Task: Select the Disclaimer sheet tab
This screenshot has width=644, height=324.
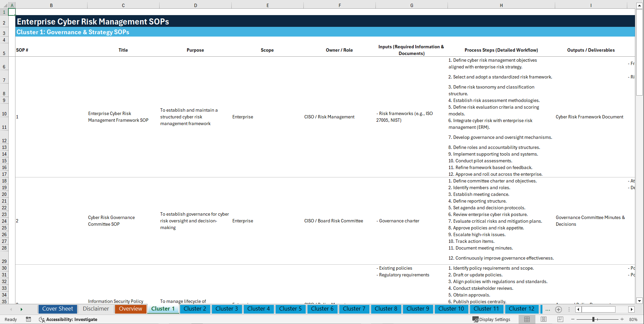Action: [96, 309]
